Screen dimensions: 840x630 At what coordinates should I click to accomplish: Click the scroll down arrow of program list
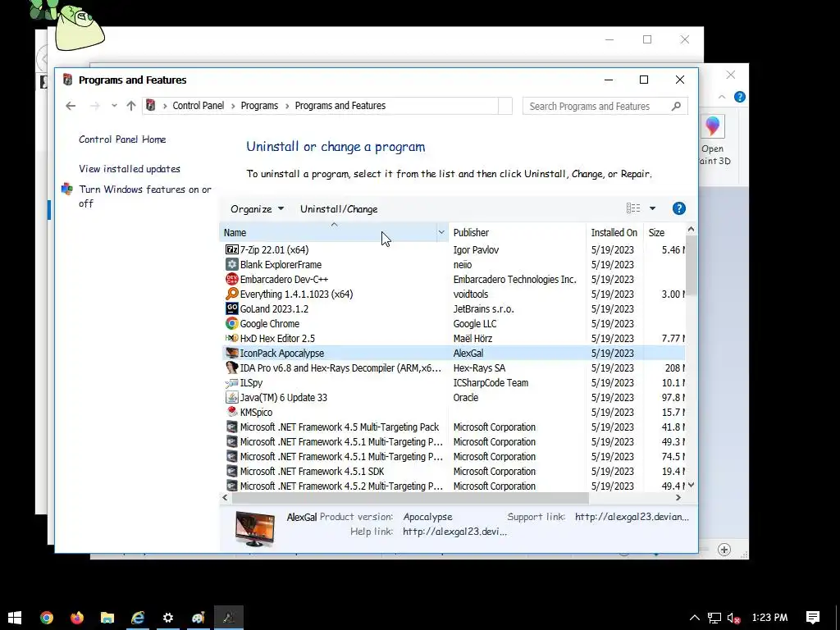(x=691, y=486)
